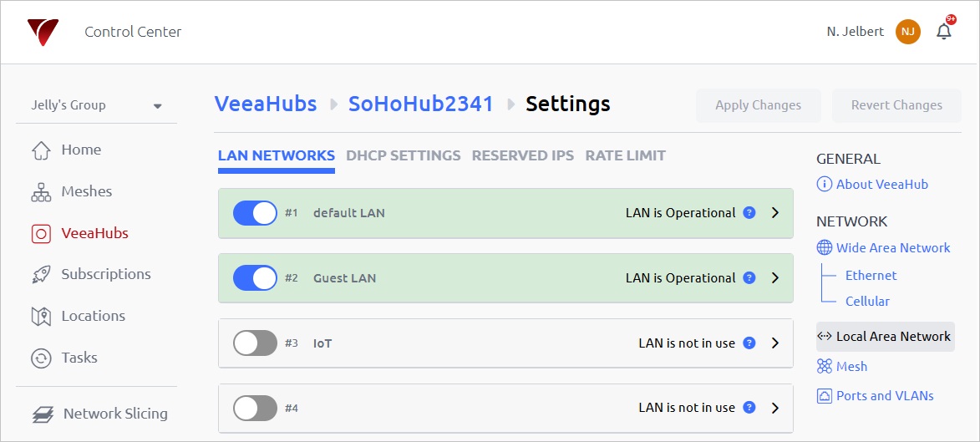Enable the IoT LAN toggle
The image size is (980, 442).
(255, 343)
